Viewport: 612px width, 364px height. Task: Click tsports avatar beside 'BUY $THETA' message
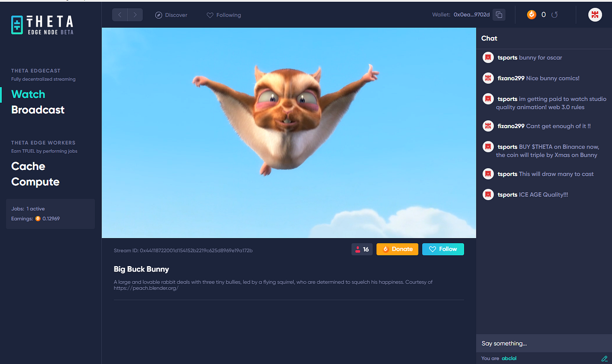[x=488, y=147]
